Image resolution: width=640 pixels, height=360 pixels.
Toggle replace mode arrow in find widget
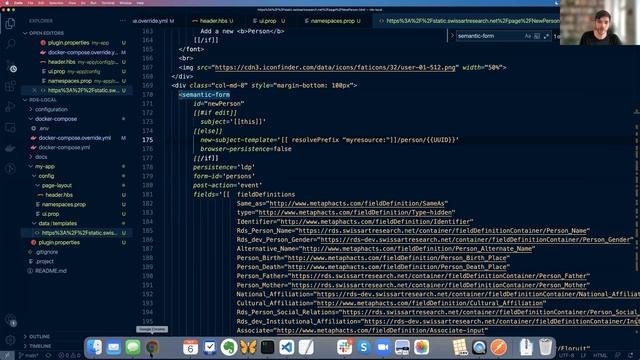click(452, 36)
